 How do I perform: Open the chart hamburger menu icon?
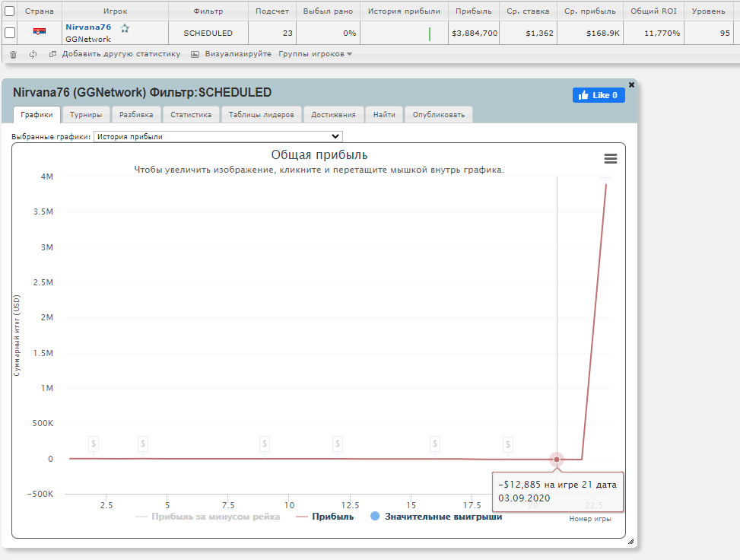611,159
